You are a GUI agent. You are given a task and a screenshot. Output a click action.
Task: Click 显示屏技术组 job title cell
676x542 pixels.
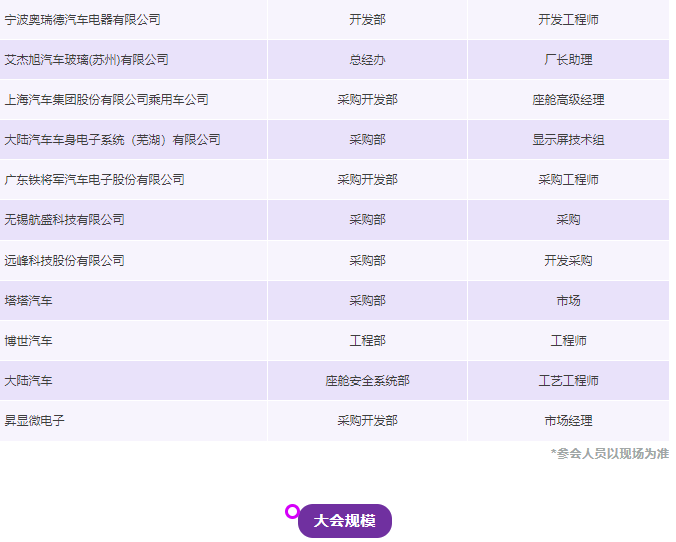[568, 140]
